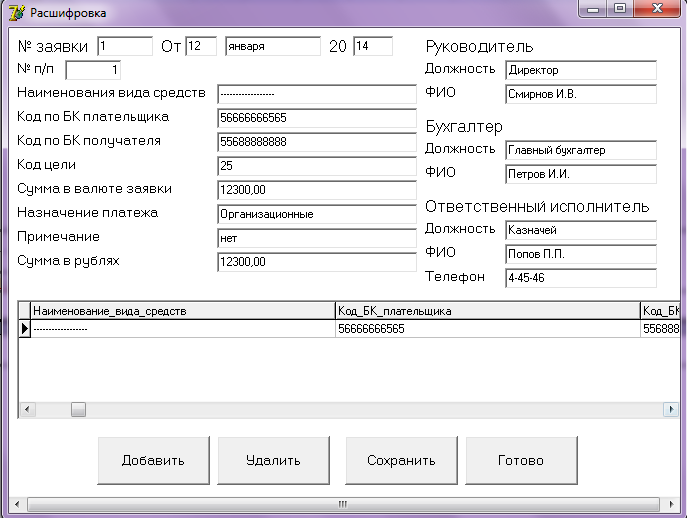The width and height of the screenshot is (687, 518).
Task: Focus the Сумма в рублях field
Action: point(317,262)
